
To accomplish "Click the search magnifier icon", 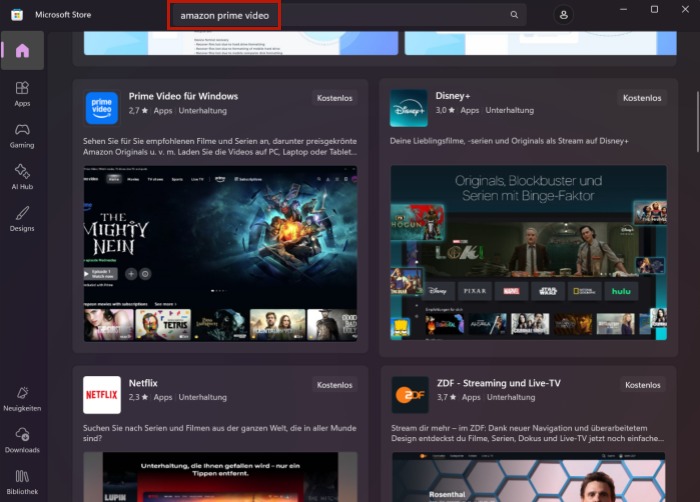I will tap(514, 15).
